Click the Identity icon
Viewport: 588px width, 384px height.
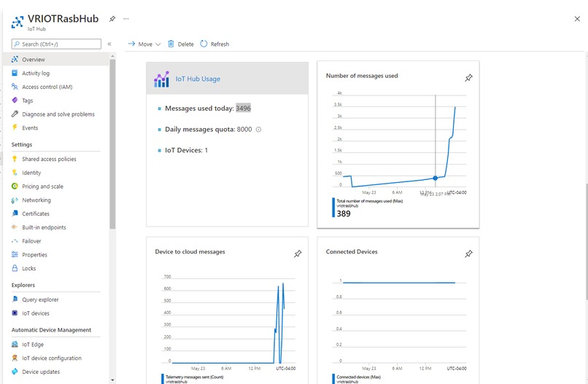(15, 173)
